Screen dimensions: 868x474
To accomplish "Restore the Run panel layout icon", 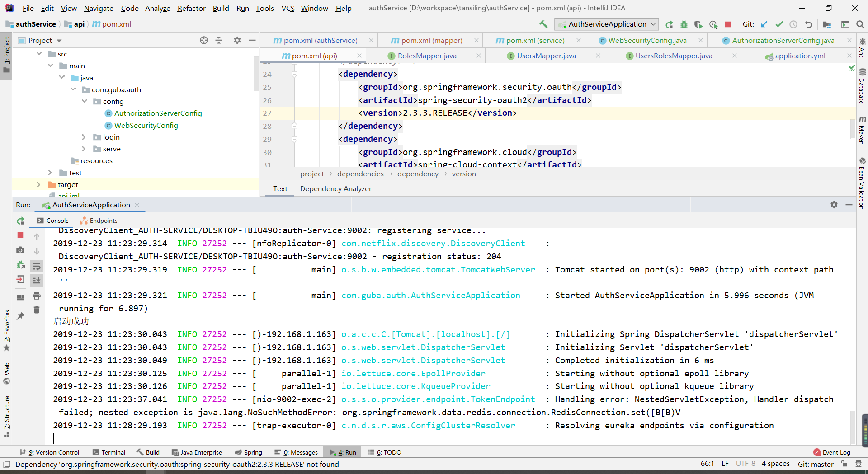I will coord(20,298).
